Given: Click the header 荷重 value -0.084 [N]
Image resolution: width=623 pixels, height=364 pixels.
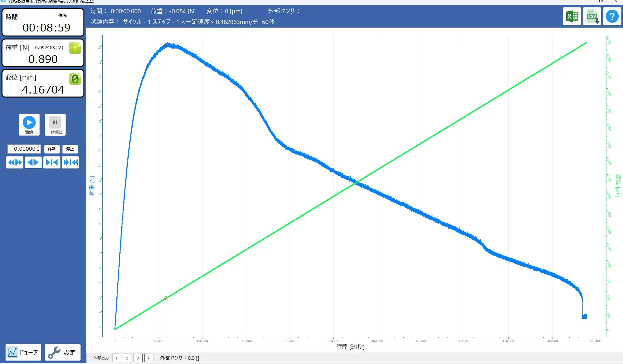Looking at the screenshot, I should tap(182, 11).
